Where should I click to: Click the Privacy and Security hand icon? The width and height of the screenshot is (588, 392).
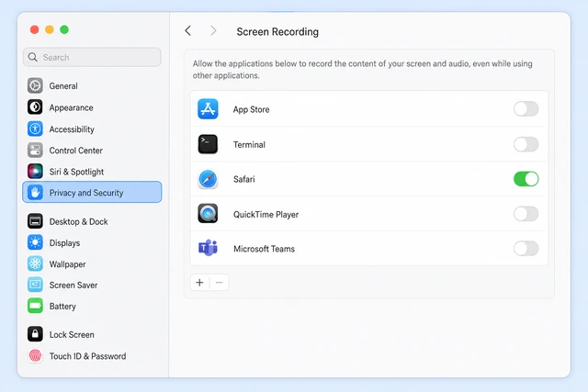click(35, 192)
